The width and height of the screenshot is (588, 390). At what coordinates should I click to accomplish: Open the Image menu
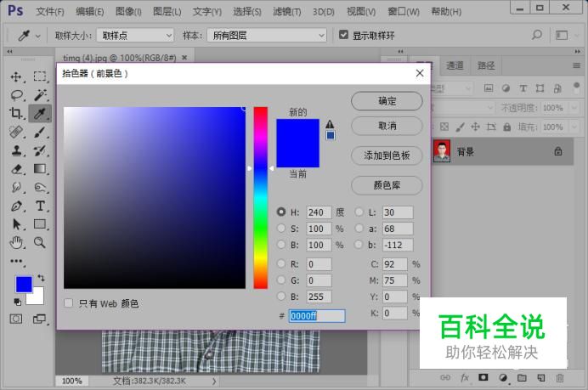[128, 12]
